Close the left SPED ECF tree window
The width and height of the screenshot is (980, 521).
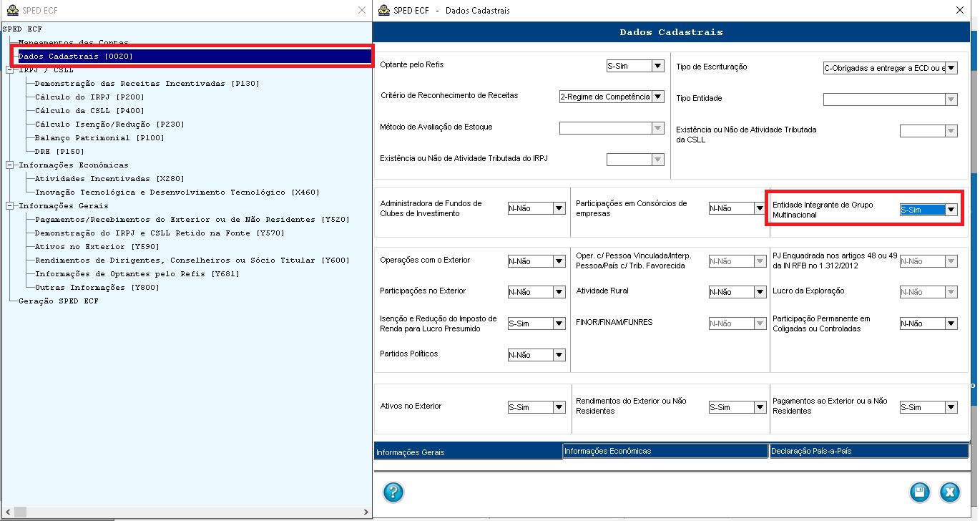coord(362,10)
